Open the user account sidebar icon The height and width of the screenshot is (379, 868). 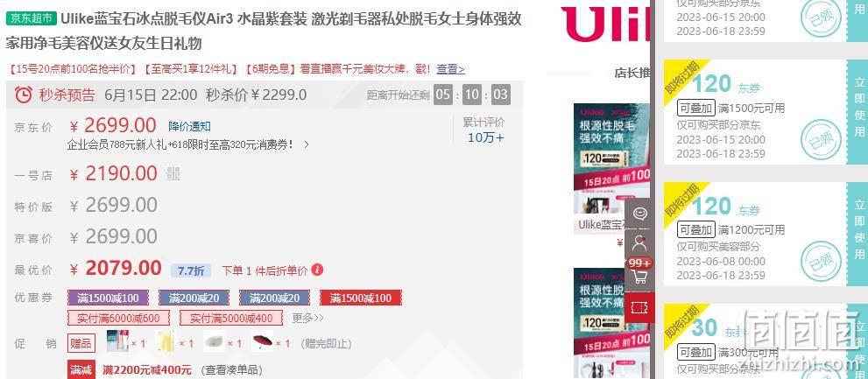(x=639, y=242)
